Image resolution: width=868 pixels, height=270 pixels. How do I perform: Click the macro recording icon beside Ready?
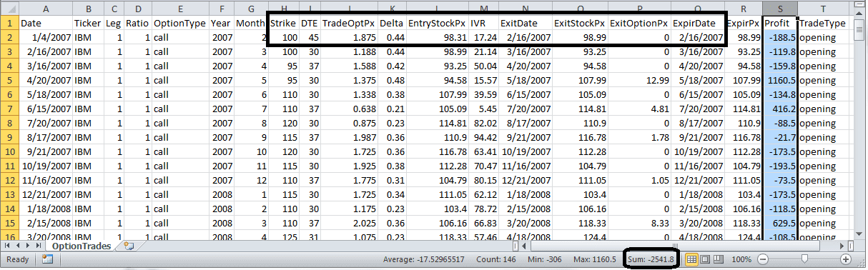(x=47, y=259)
